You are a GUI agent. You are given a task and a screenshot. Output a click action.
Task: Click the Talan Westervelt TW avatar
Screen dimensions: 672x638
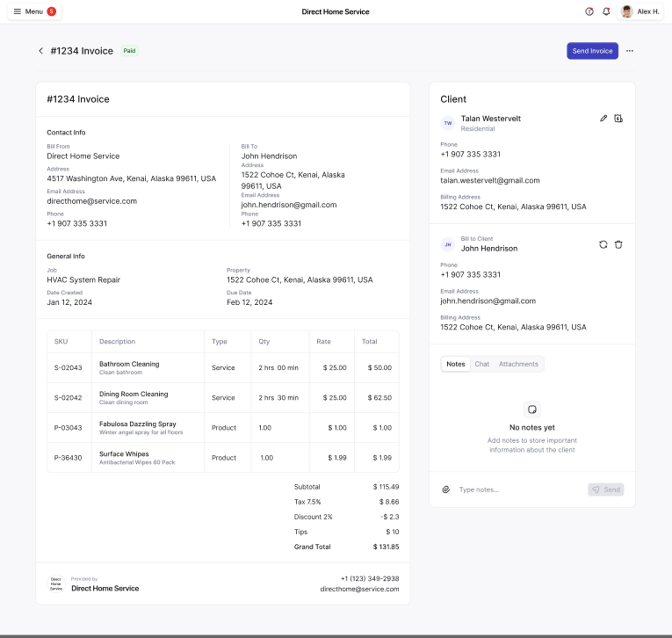[448, 123]
